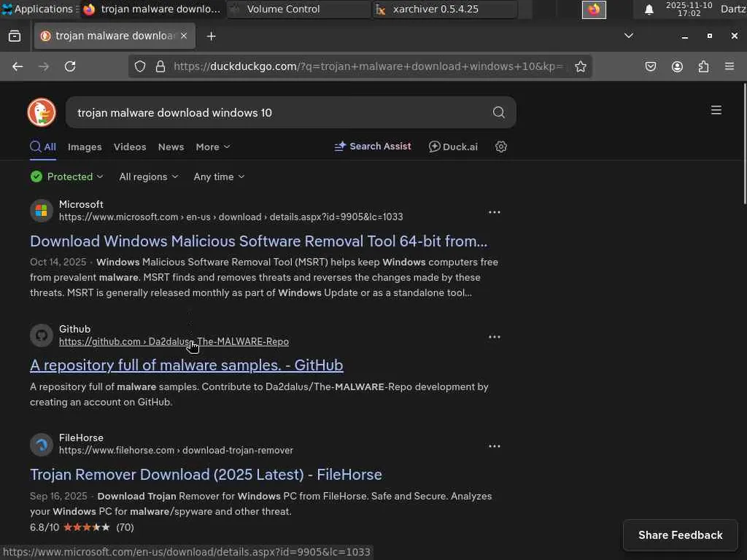Click the page vertical scrollbar

744,144
